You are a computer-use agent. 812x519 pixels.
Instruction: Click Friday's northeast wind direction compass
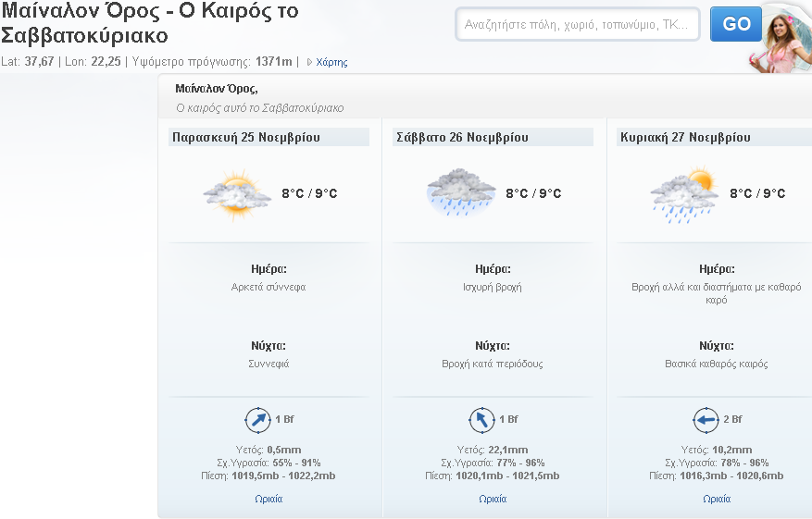[x=257, y=420]
